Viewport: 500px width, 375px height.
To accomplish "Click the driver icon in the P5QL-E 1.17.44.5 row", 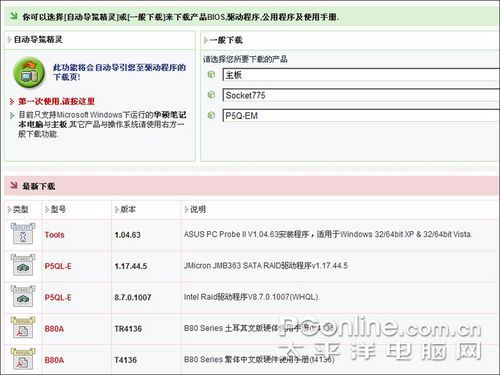I will (x=23, y=265).
